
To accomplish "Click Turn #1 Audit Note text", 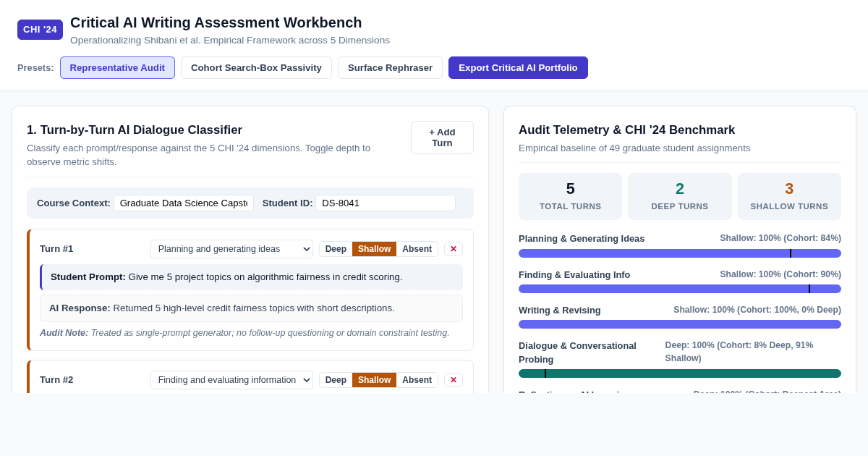I will click(244, 333).
